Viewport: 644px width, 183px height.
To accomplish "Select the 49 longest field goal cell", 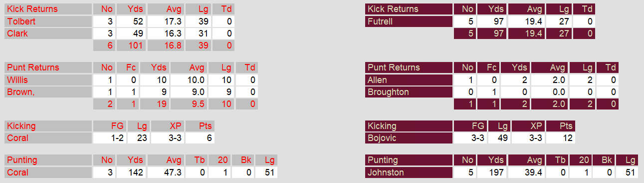I will 501,138.
